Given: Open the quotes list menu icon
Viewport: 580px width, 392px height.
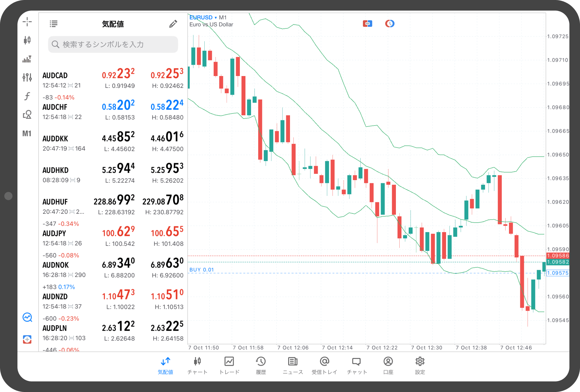Looking at the screenshot, I should coord(54,24).
